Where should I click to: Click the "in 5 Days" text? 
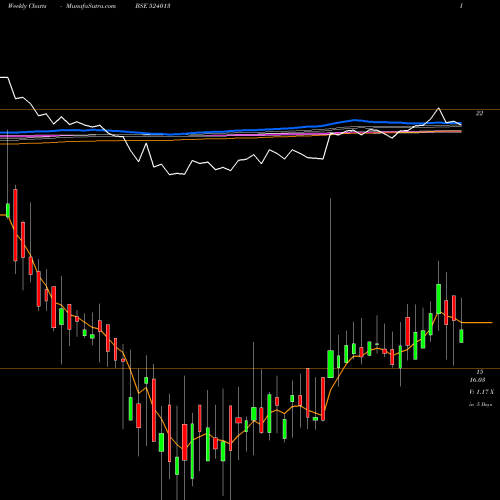pyautogui.click(x=480, y=404)
